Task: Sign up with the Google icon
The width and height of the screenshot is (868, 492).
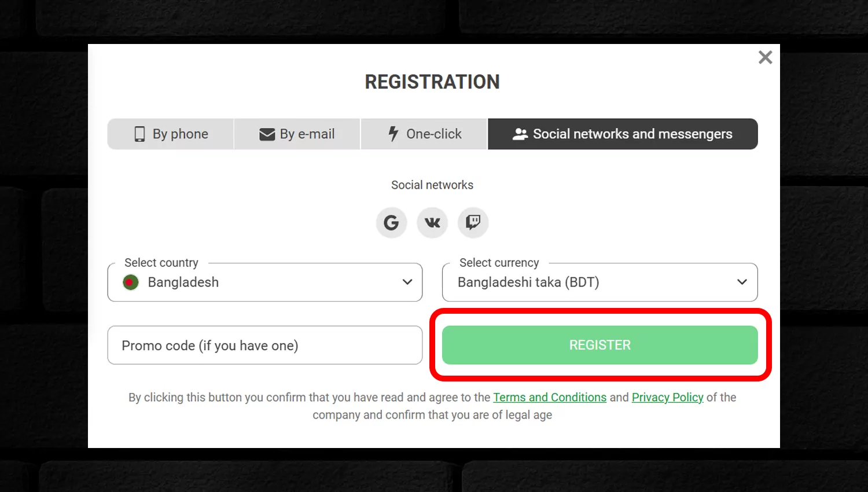Action: click(x=391, y=222)
